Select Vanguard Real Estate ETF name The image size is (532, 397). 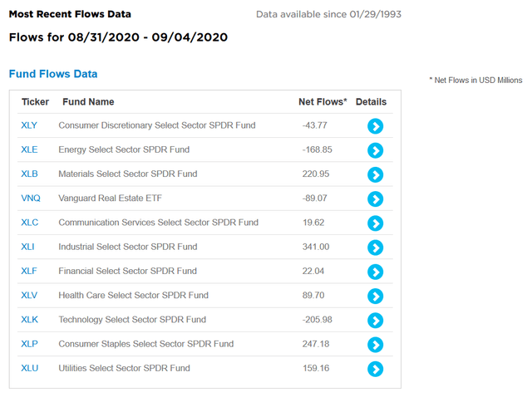111,198
